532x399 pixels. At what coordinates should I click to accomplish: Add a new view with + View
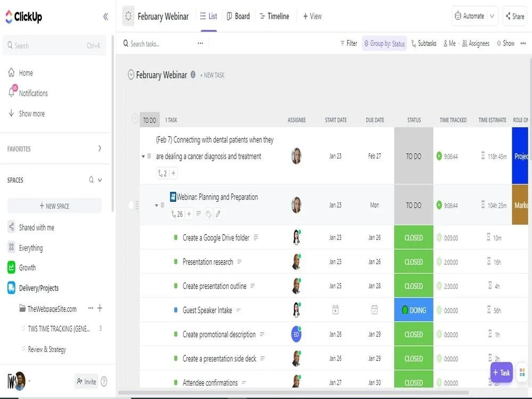[312, 16]
